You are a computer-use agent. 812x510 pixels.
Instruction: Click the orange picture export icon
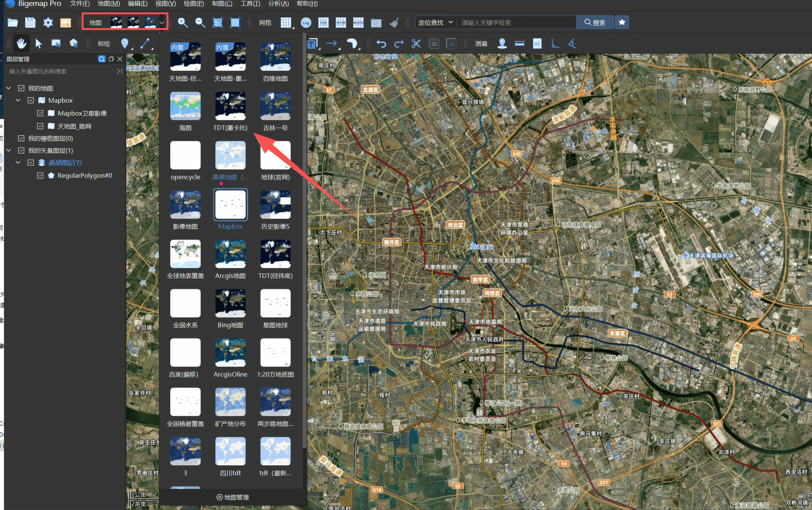[x=66, y=23]
